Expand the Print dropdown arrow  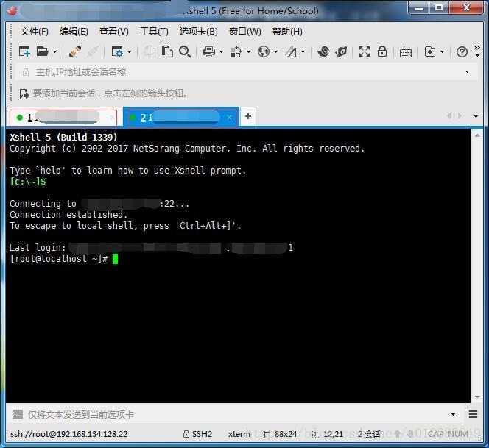(222, 51)
